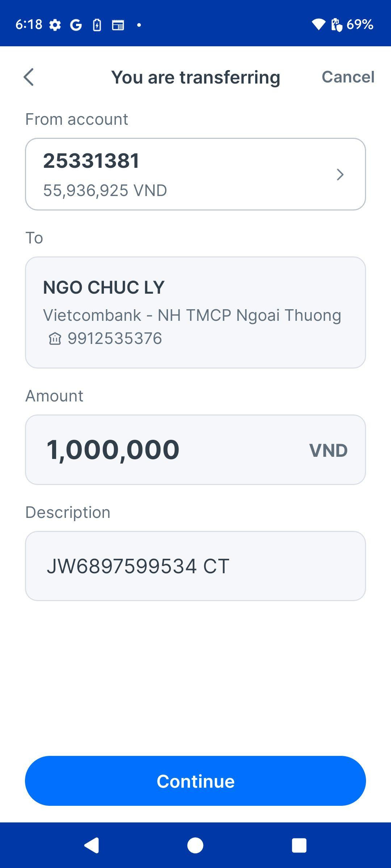Tap the VND currency label
Image resolution: width=391 pixels, height=868 pixels.
[x=328, y=451]
